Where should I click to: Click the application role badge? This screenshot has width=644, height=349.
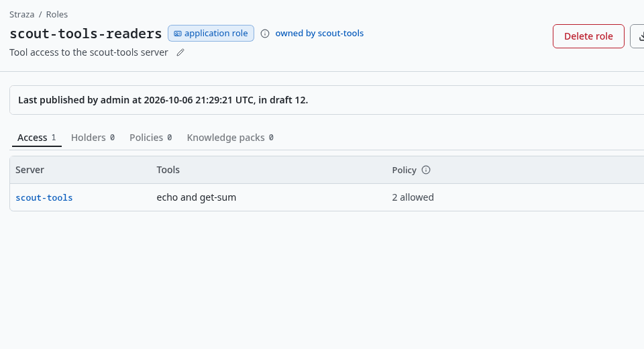pyautogui.click(x=211, y=34)
